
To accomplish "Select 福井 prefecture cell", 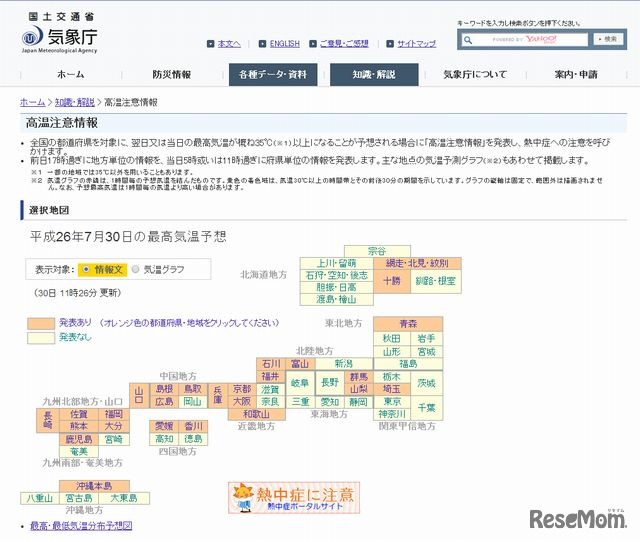I will point(271,376).
